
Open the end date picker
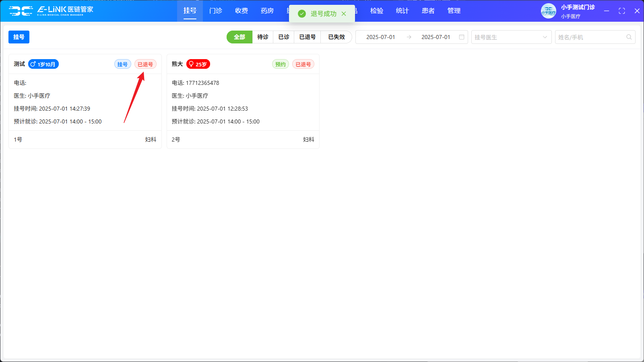click(x=436, y=37)
